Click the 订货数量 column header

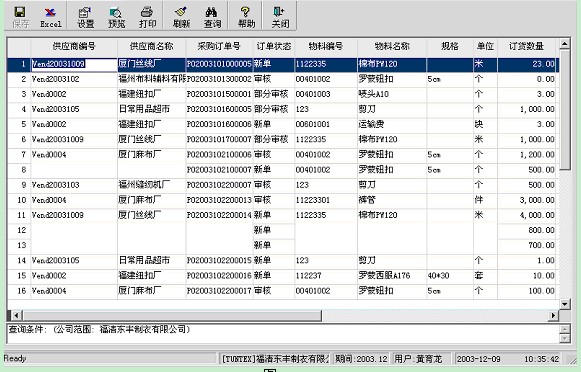click(526, 47)
